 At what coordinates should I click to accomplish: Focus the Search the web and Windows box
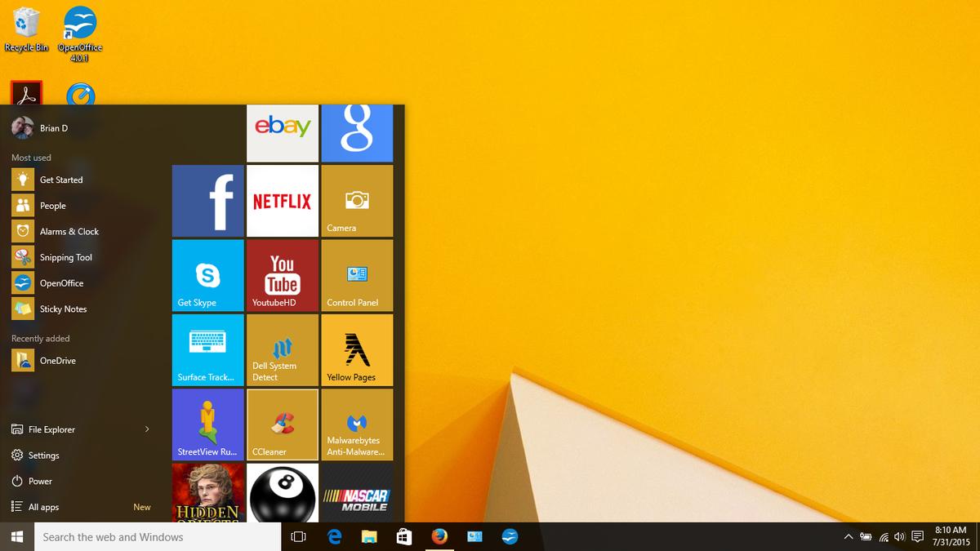157,536
